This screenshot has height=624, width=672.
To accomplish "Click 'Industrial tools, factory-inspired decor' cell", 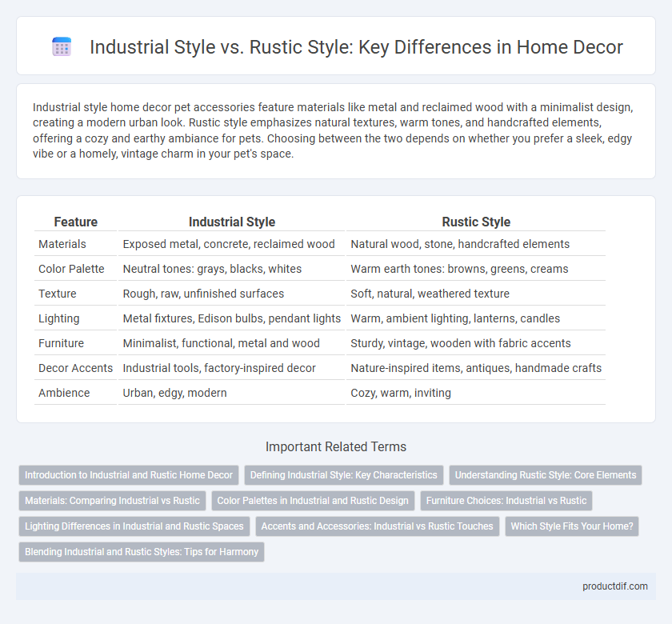I will tap(231, 368).
